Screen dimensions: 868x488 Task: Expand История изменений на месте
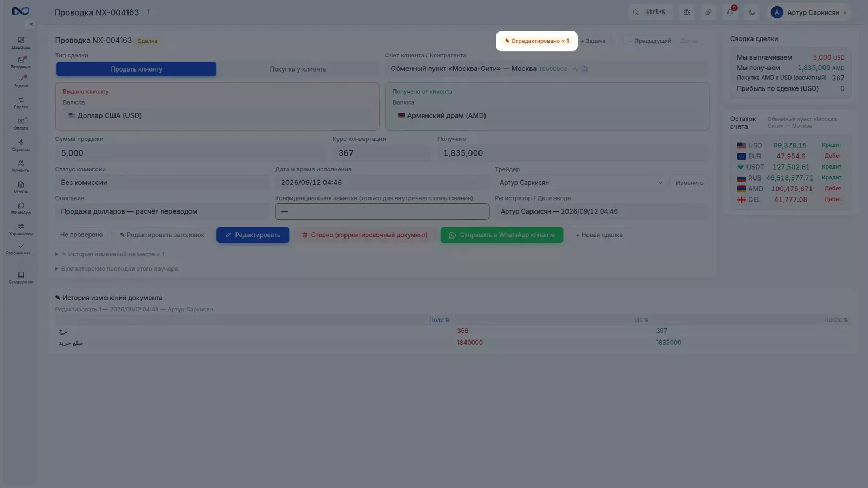110,254
